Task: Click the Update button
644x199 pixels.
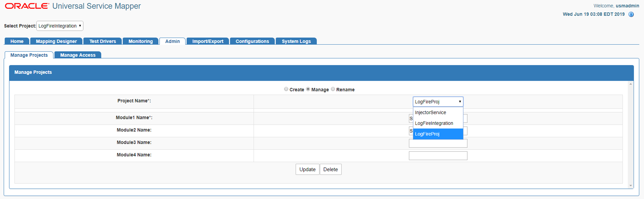Action: pyautogui.click(x=307, y=170)
